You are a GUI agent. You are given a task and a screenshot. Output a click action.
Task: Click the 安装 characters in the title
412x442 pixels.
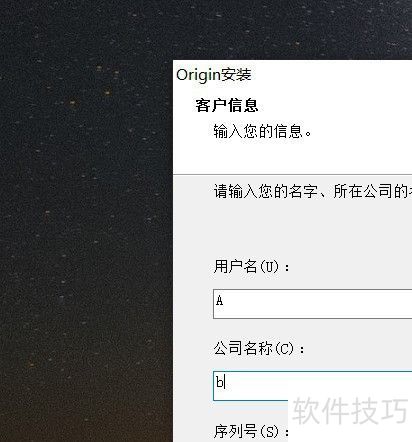coord(236,75)
